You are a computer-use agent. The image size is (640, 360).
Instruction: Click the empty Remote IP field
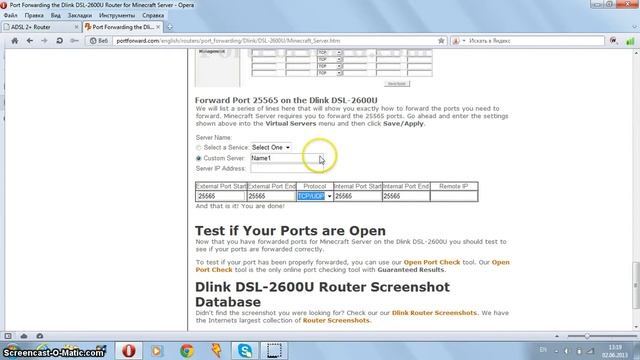click(454, 196)
